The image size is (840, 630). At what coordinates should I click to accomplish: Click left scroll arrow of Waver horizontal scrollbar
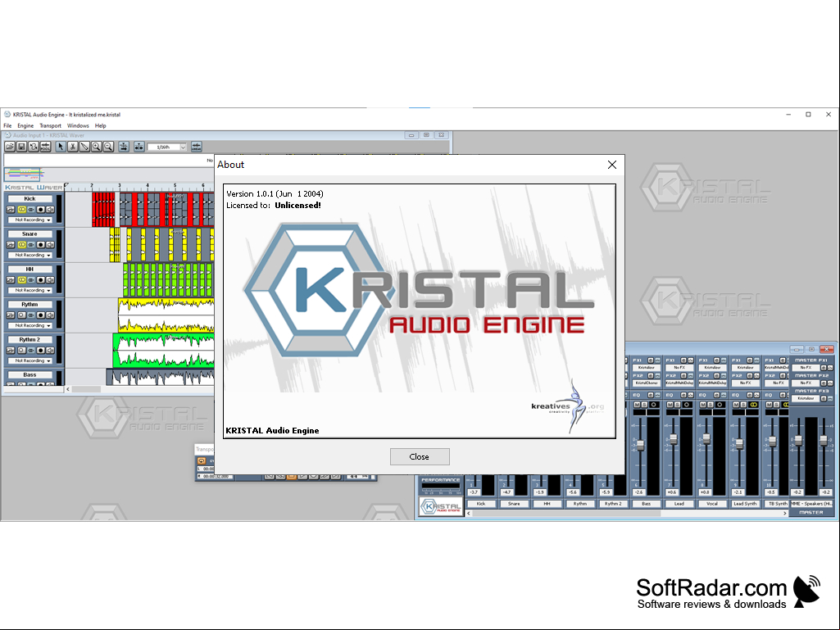[68, 389]
